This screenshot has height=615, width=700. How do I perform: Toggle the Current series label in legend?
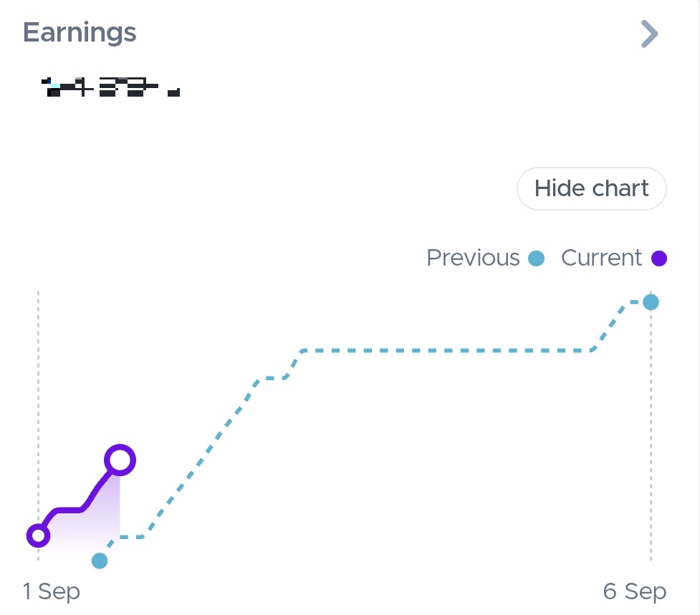click(x=601, y=258)
